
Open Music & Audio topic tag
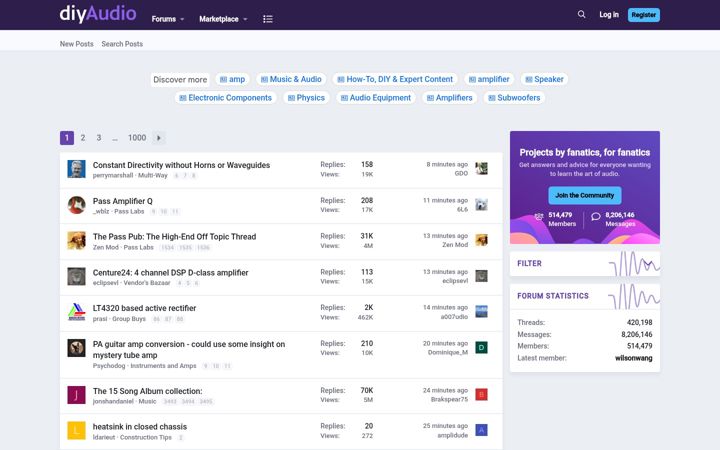[291, 79]
